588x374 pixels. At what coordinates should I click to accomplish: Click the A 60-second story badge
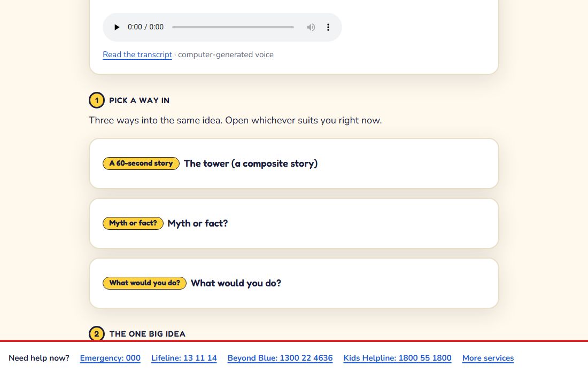tap(141, 163)
